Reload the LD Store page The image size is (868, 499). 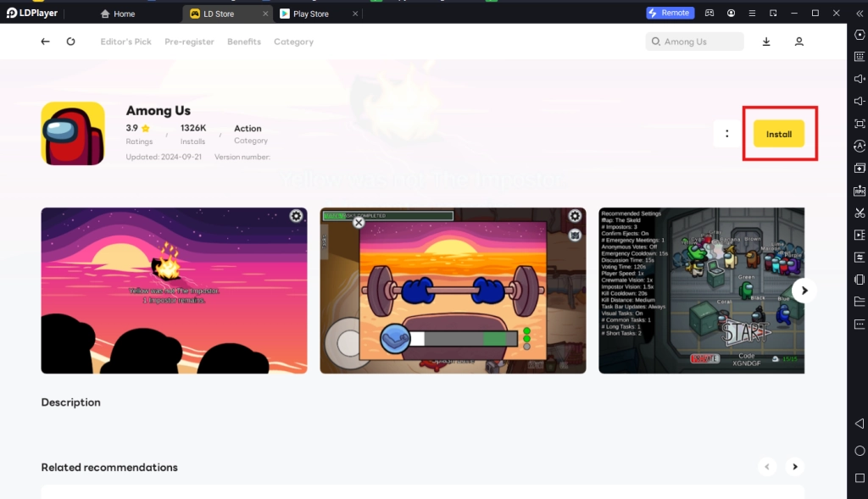[x=71, y=42]
